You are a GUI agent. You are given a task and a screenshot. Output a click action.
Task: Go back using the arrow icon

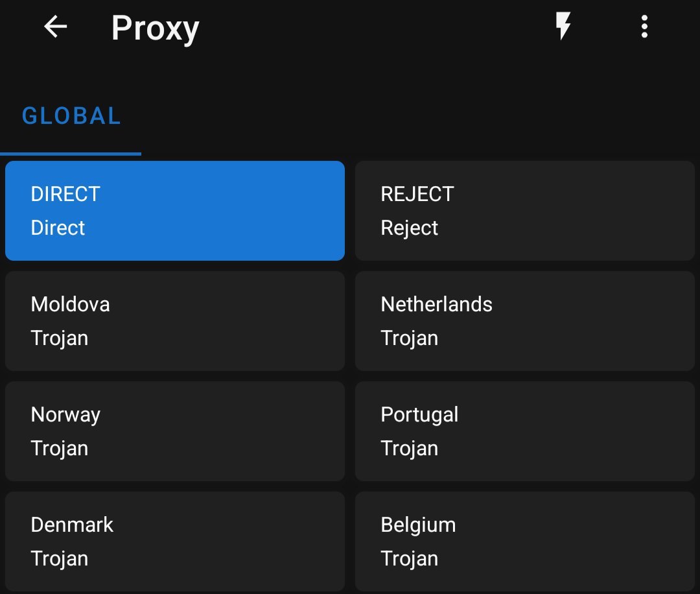point(56,27)
